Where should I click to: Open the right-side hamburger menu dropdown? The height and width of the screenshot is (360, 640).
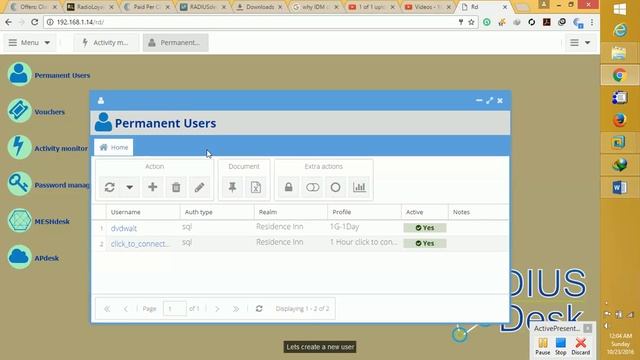point(580,42)
